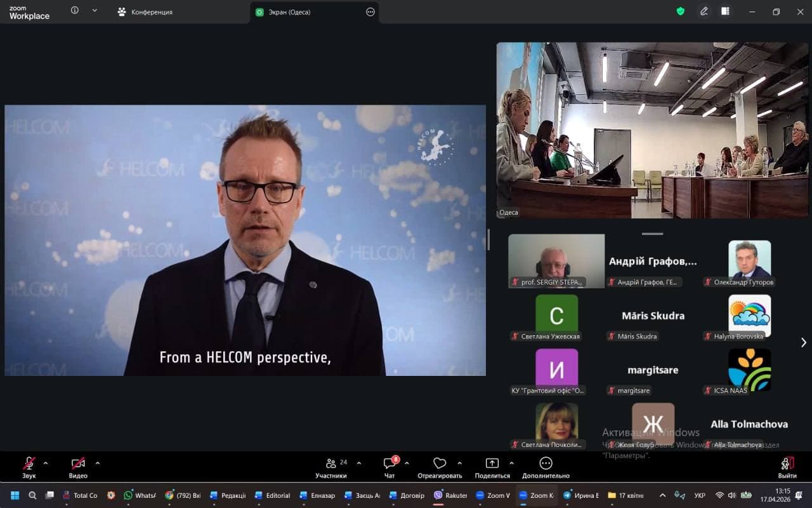Expand audio options arrow next to Звук
This screenshot has height=508, width=812.
coord(46,463)
